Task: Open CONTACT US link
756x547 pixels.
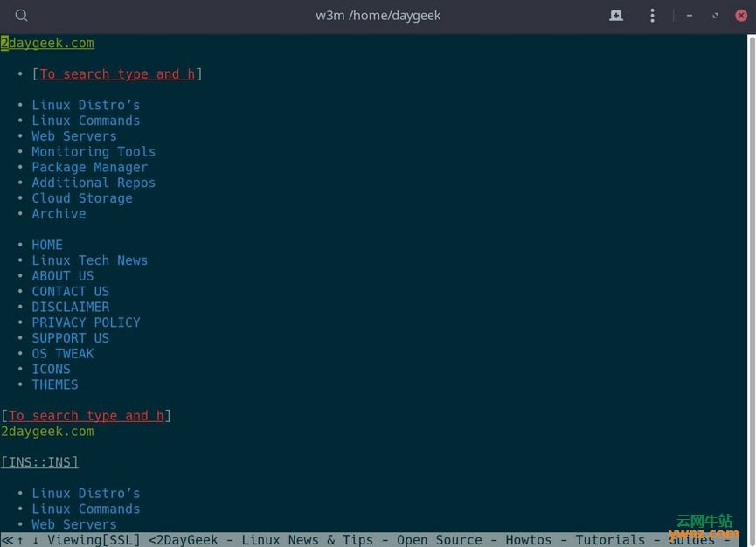Action: coord(71,291)
